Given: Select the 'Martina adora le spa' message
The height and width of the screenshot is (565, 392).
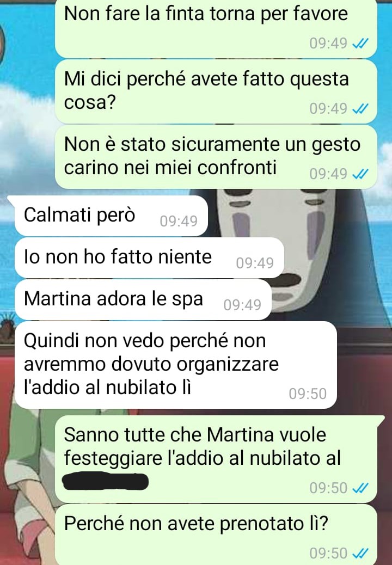Looking at the screenshot, I should [143, 300].
